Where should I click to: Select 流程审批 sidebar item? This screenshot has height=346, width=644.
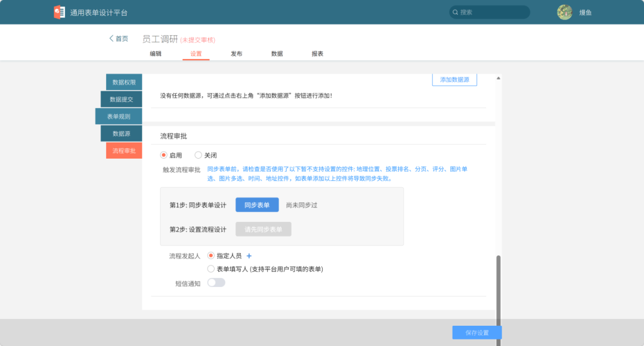click(123, 150)
